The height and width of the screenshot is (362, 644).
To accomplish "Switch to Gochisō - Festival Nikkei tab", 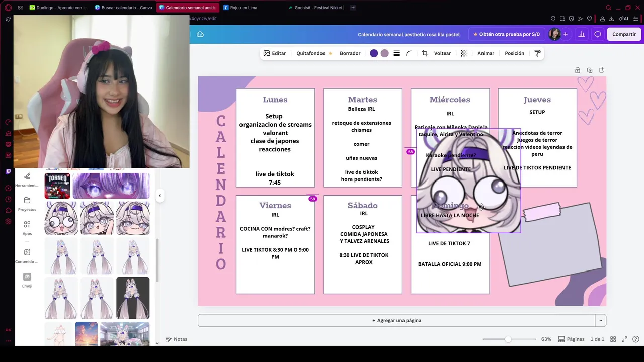I will 316,8.
